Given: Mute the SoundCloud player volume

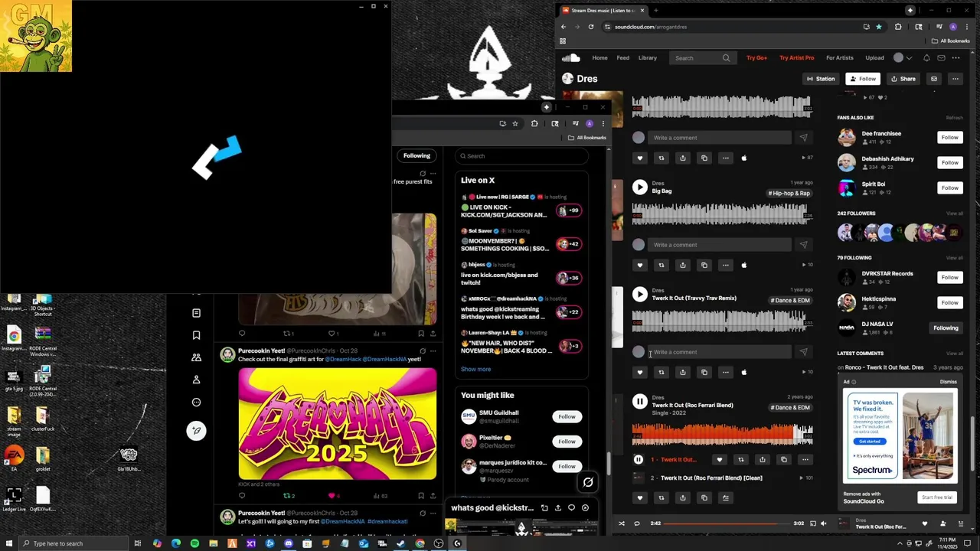Looking at the screenshot, I should (x=824, y=523).
